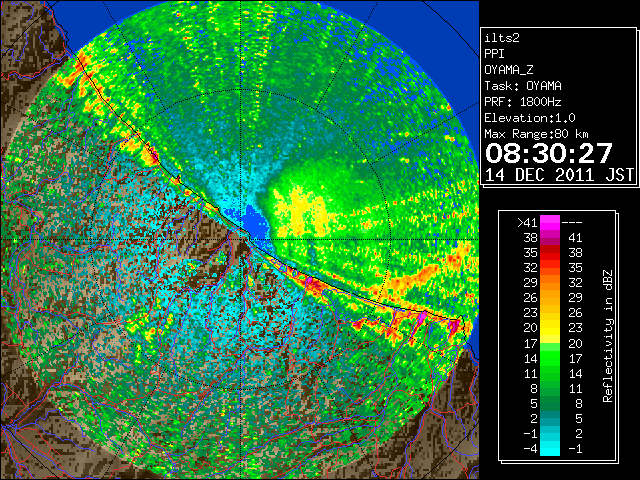640x480 pixels.
Task: Click the '>41' legend value label
Action: [527, 223]
